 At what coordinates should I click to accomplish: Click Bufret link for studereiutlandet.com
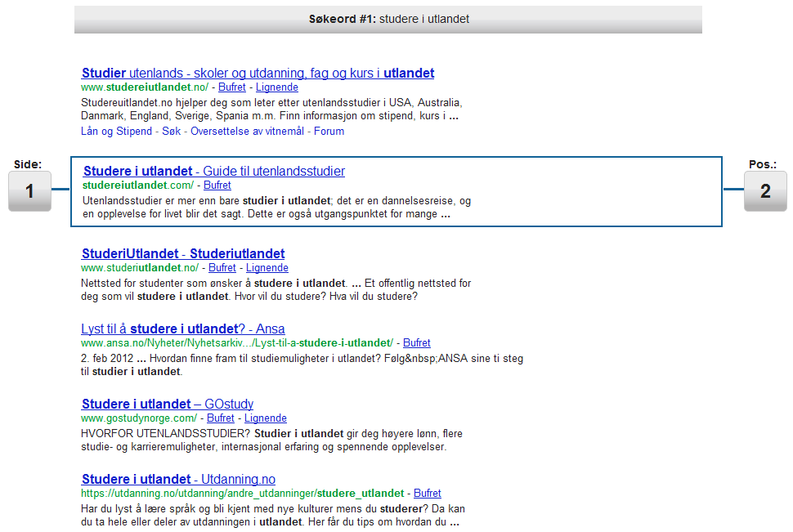tap(217, 186)
